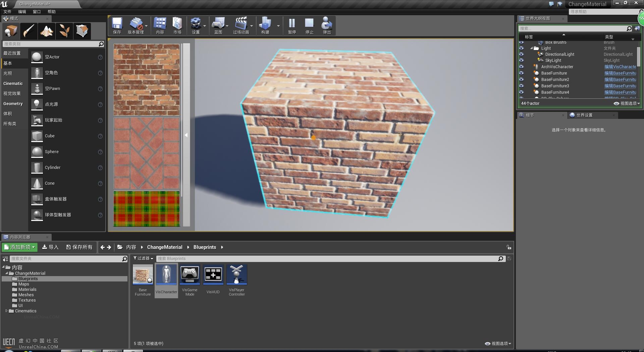Open the 添加新项 Add New dropdown
Viewport: 644px width, 352px height.
tap(19, 247)
